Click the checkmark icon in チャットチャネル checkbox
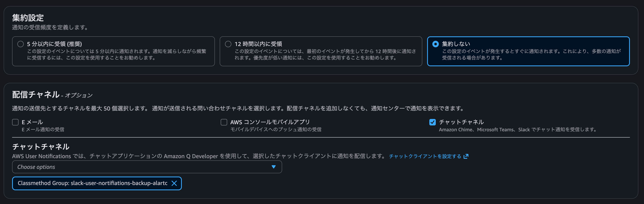Viewport: 644px width, 204px height. (x=433, y=122)
